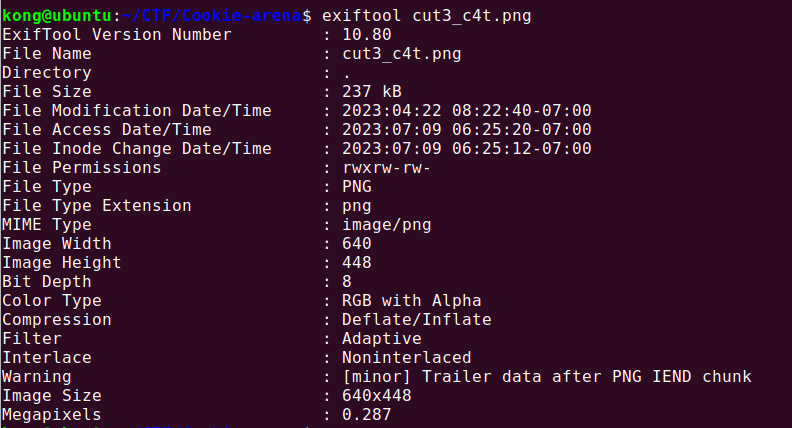The height and width of the screenshot is (428, 792).
Task: Click File Access Date/Time label
Action: click(x=107, y=129)
